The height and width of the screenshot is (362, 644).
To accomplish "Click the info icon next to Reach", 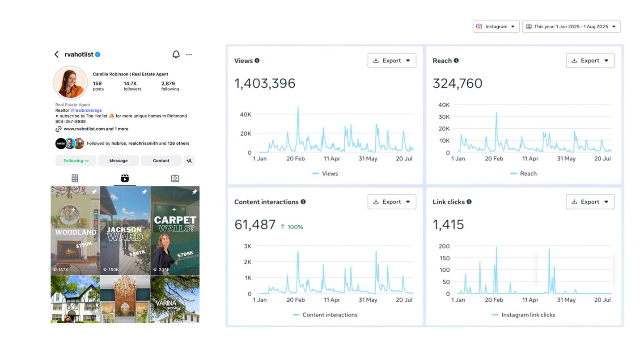I will (456, 61).
